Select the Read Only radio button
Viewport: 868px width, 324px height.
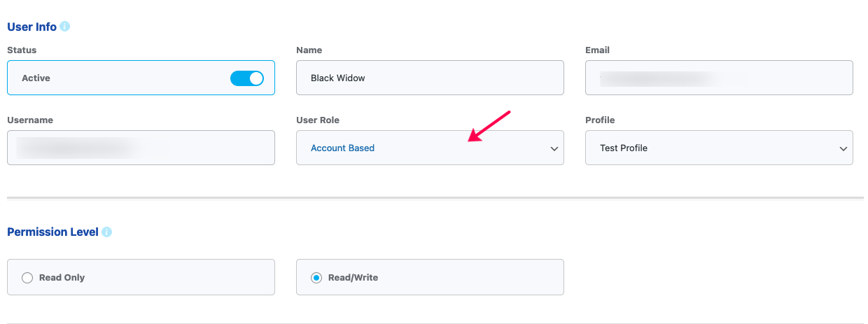(x=27, y=278)
